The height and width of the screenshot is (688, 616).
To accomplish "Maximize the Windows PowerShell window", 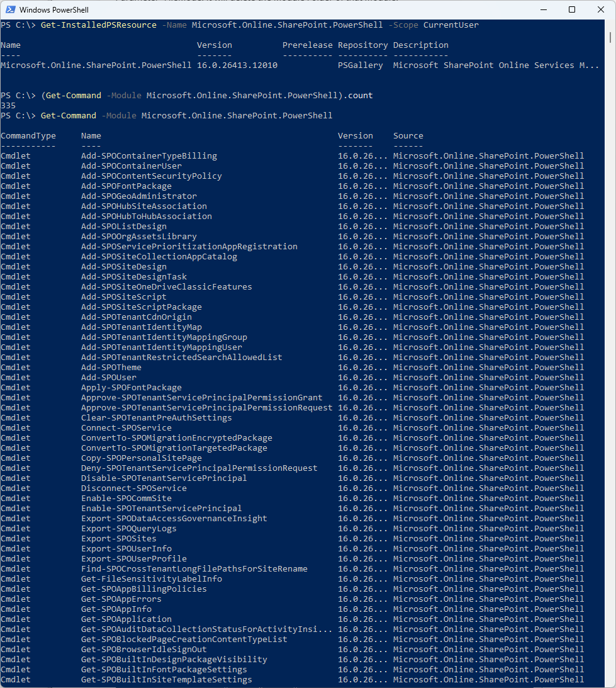I will tap(572, 9).
